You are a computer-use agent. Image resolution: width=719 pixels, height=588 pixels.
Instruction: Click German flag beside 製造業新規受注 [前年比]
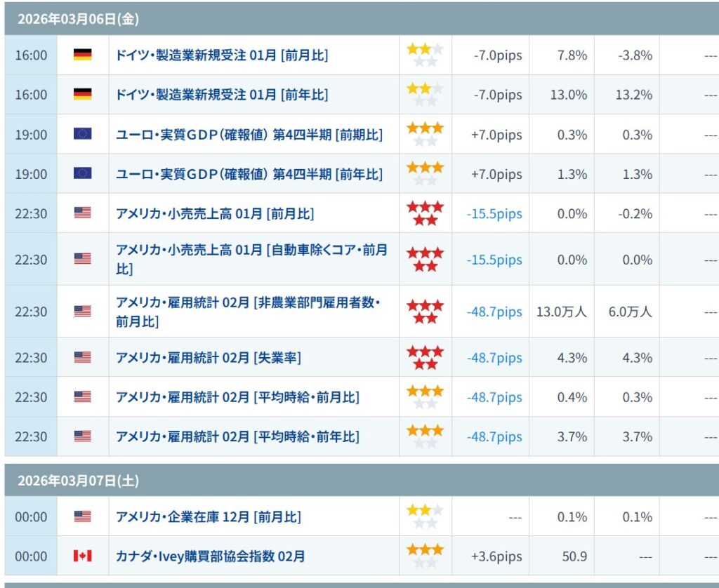82,95
